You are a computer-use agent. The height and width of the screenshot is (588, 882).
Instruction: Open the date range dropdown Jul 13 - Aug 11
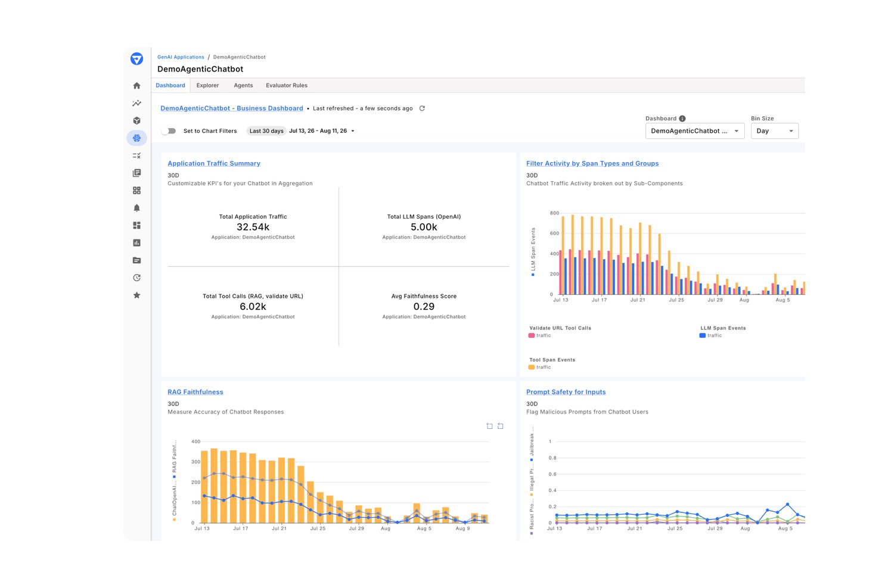[x=322, y=131]
